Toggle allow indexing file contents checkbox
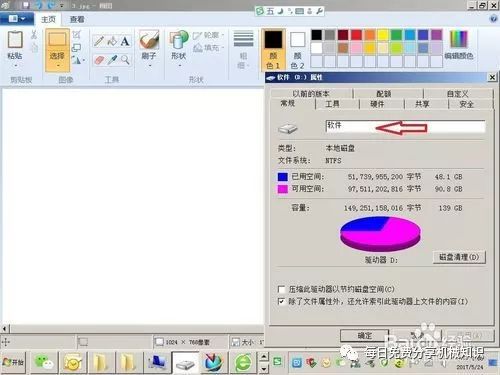This screenshot has height=375, width=500. click(281, 301)
